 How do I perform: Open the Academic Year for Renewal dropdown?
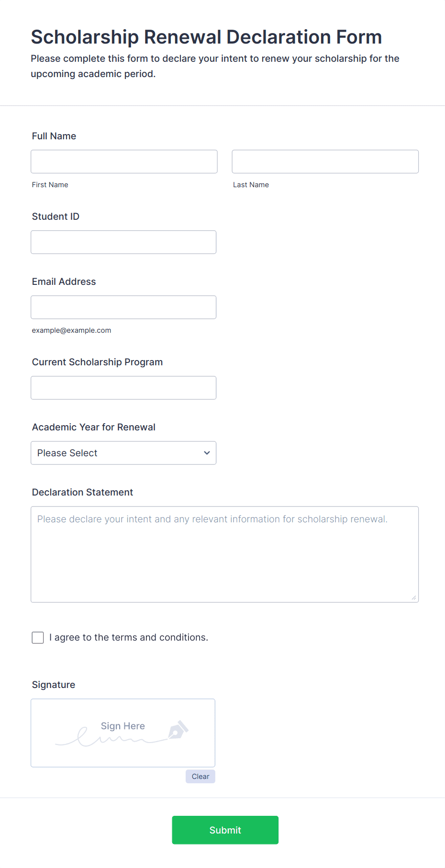[x=123, y=453]
